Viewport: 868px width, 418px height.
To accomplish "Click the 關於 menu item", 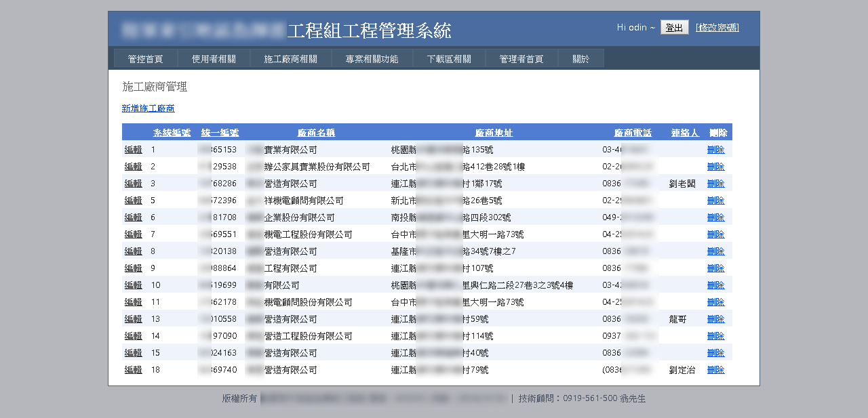I will [580, 59].
